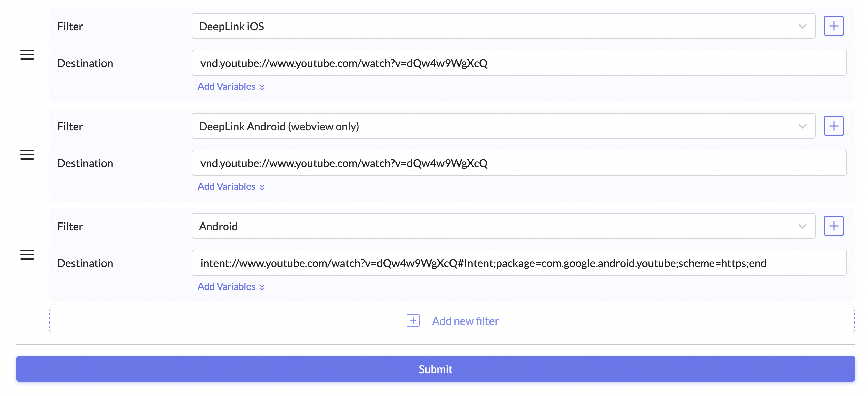Image resolution: width=868 pixels, height=396 pixels.
Task: Click the DeepLink Android destination URL field
Action: 519,163
